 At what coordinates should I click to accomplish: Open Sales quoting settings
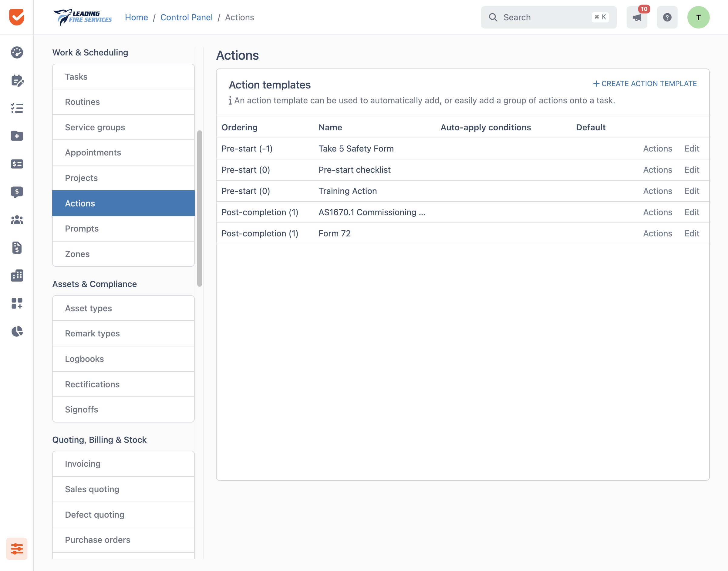(x=123, y=489)
